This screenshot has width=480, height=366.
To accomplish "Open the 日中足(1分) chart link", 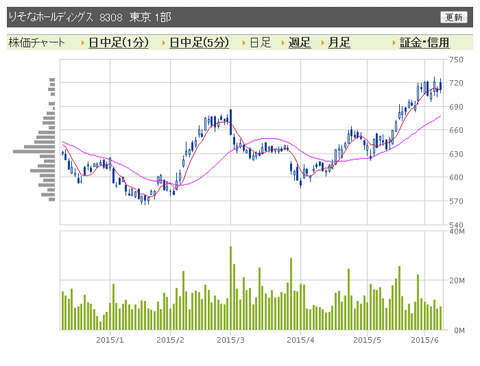I will tap(118, 43).
